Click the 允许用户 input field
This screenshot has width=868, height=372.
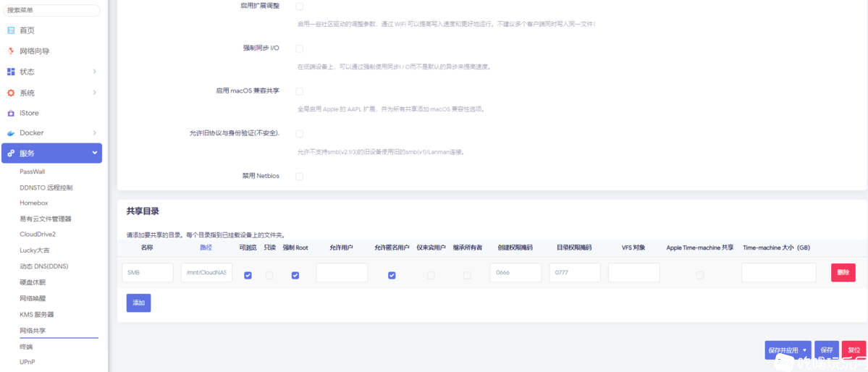coord(342,272)
